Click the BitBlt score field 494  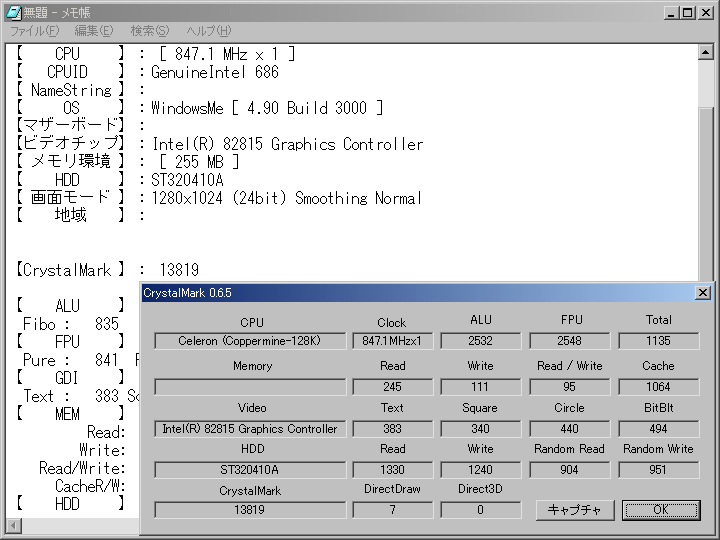point(658,428)
